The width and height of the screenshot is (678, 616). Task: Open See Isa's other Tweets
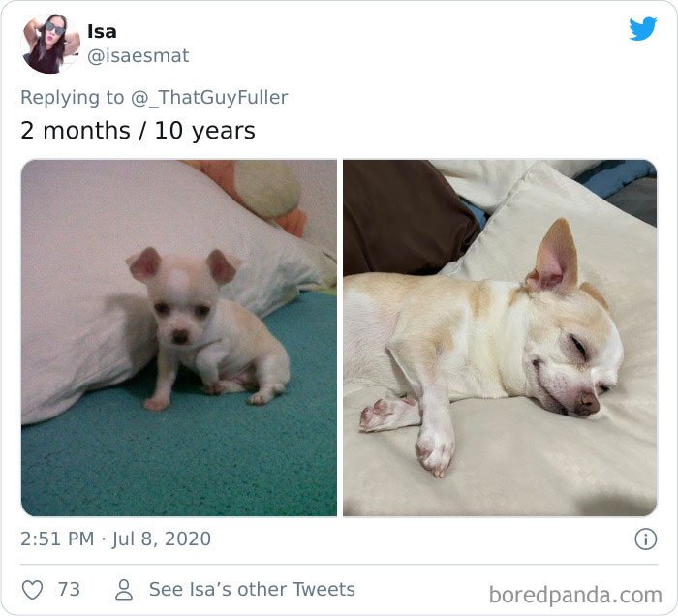tap(252, 590)
